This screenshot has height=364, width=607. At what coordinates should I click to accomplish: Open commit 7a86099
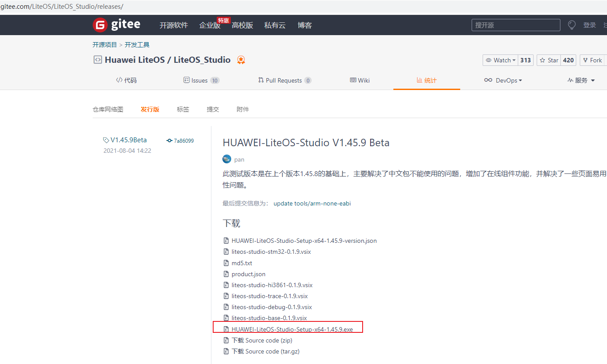click(184, 141)
